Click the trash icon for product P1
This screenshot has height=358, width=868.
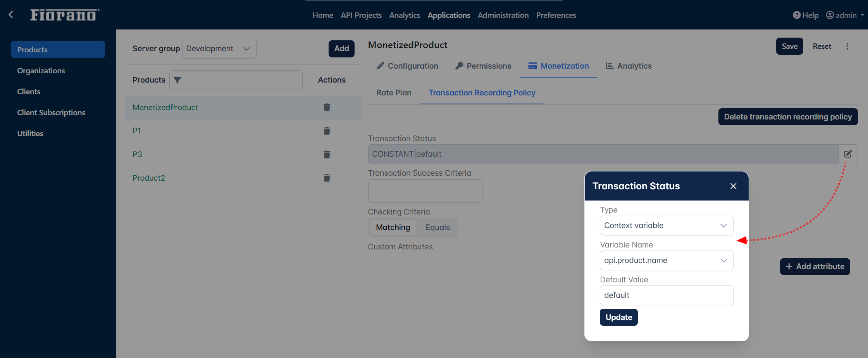click(327, 131)
